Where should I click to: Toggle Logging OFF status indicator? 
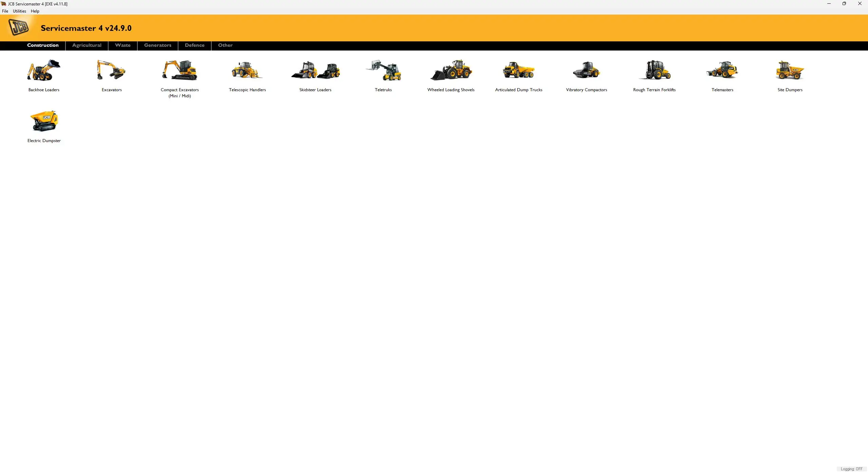[x=850, y=469]
